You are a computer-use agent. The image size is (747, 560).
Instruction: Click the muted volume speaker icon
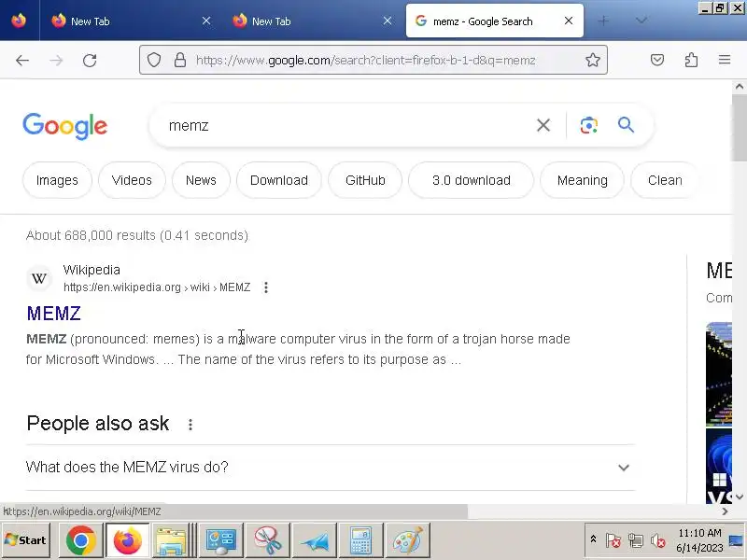[x=658, y=540]
